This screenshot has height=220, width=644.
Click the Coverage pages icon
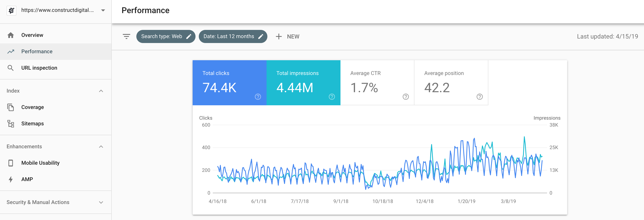[x=10, y=107]
